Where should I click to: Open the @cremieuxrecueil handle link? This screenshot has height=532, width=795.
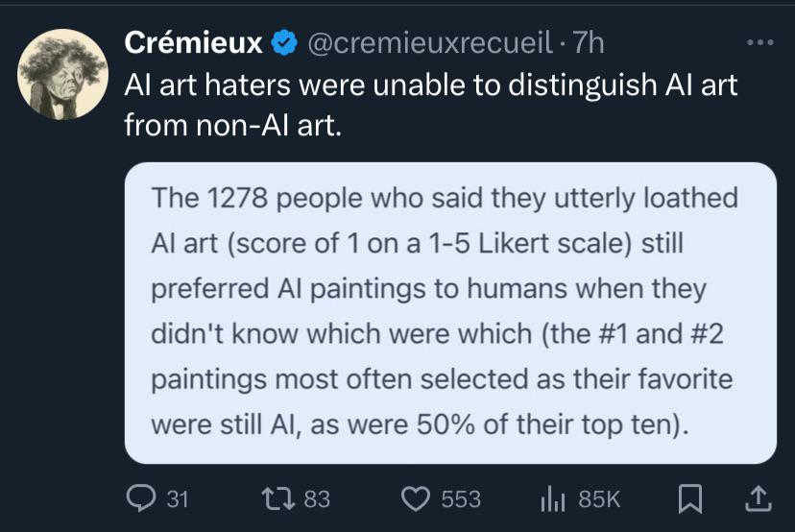(430, 42)
